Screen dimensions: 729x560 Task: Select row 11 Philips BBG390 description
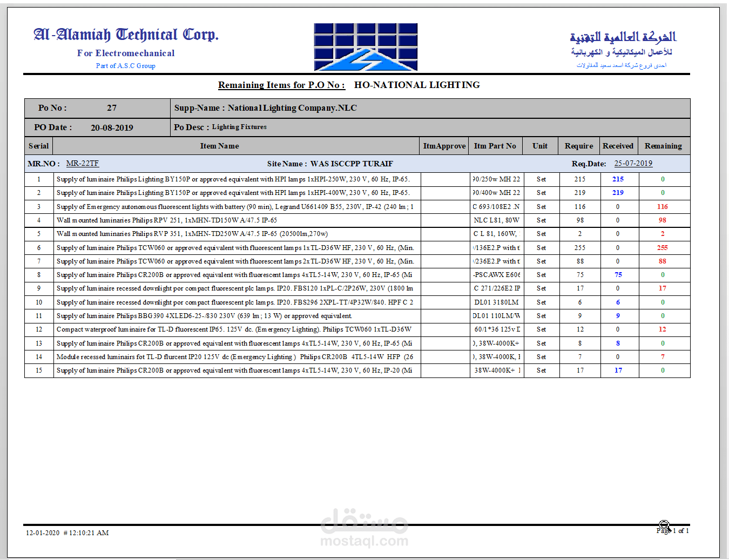(x=204, y=316)
